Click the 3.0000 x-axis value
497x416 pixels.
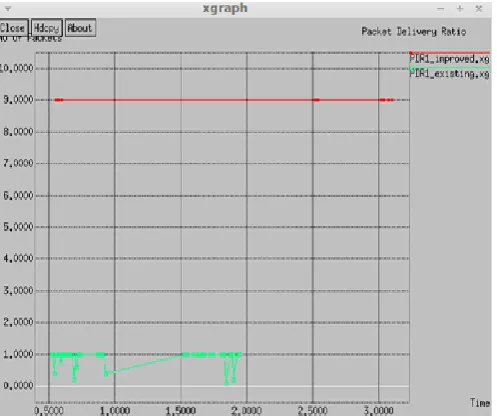pos(379,410)
